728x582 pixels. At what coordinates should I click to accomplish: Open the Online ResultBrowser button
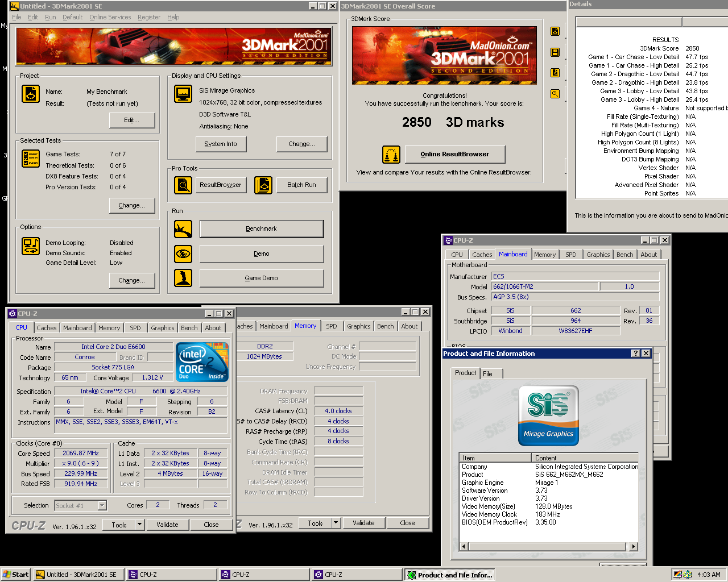pos(455,154)
